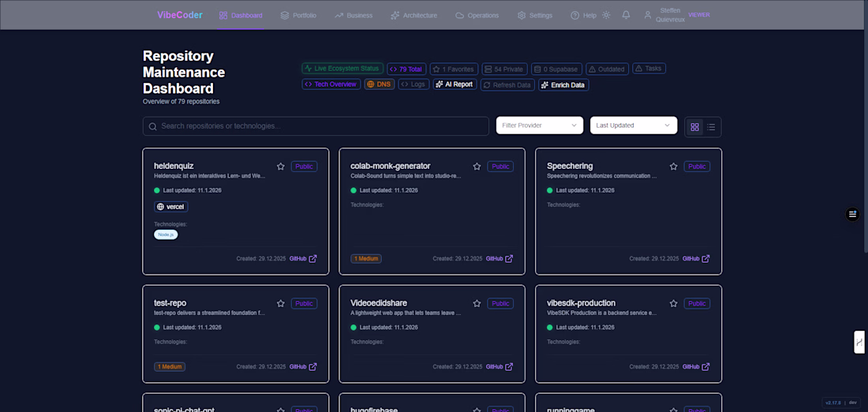Switch to grid view layout
The width and height of the screenshot is (868, 412).
click(694, 127)
